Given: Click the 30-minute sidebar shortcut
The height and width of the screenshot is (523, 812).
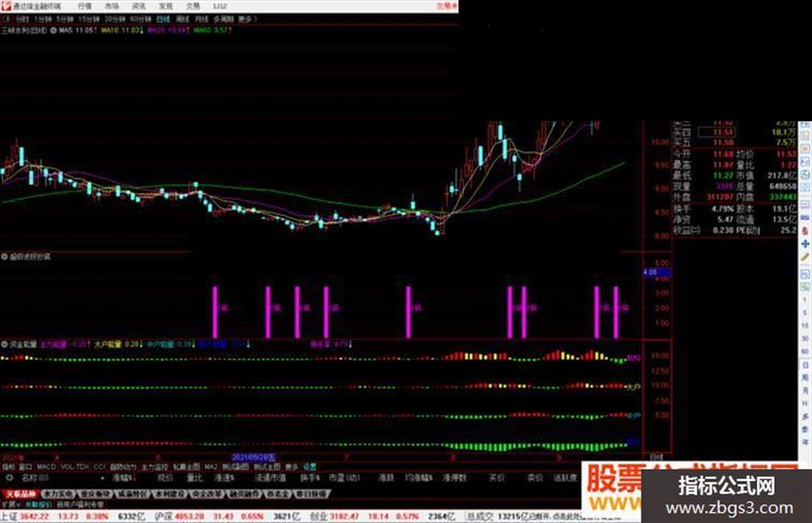Looking at the screenshot, I should pyautogui.click(x=805, y=338).
